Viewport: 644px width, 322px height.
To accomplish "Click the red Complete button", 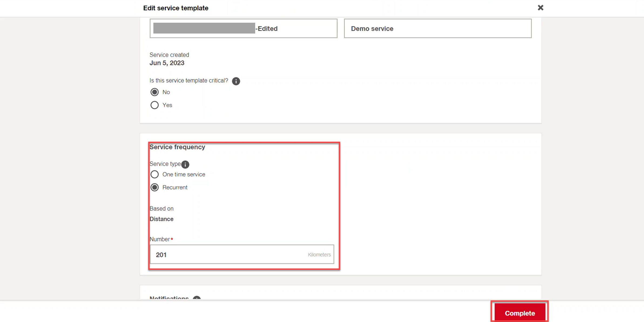I will 520,313.
